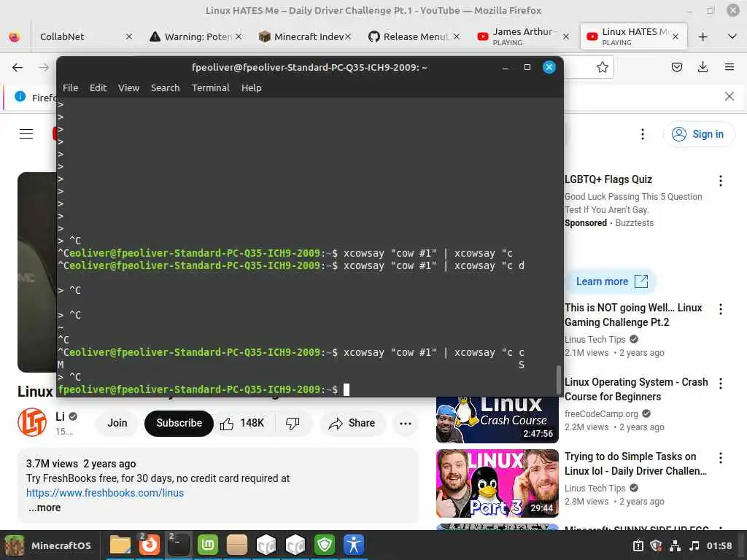Open Trying to do Simple Tasks title
Image resolution: width=747 pixels, height=560 pixels.
pos(635,463)
